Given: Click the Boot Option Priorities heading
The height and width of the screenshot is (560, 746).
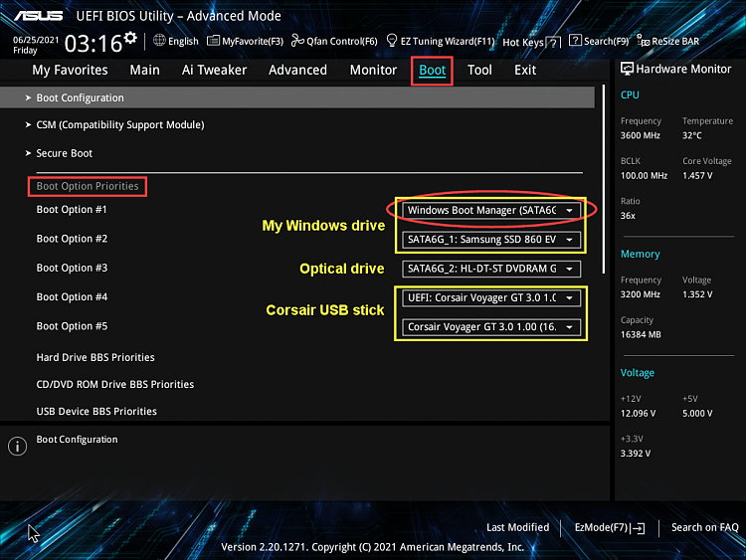Looking at the screenshot, I should (88, 186).
